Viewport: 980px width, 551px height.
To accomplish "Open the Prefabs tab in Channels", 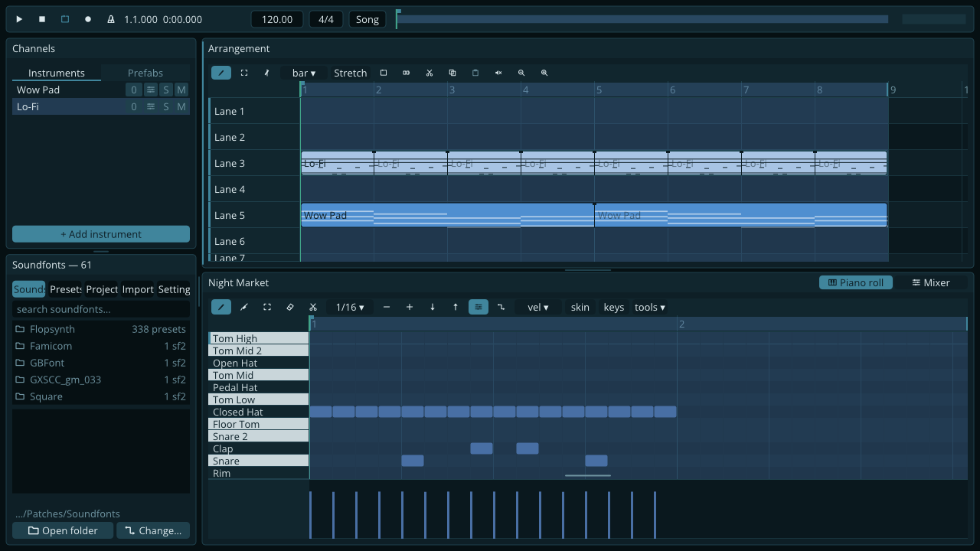I will [x=145, y=73].
